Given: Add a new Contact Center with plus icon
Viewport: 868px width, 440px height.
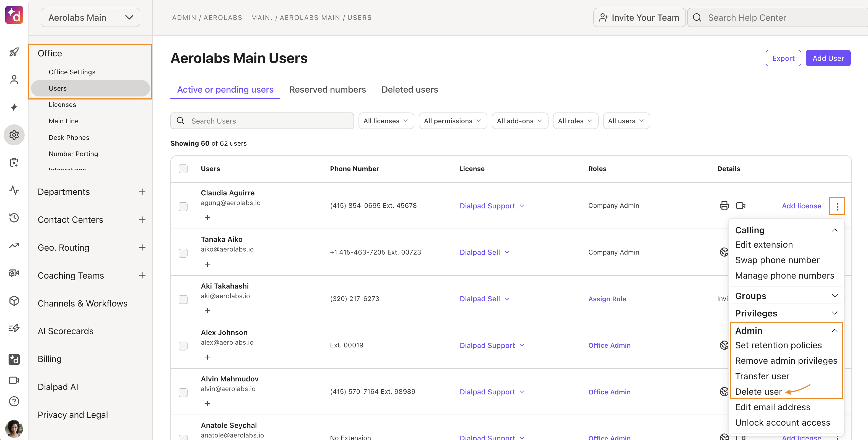Looking at the screenshot, I should [x=142, y=220].
